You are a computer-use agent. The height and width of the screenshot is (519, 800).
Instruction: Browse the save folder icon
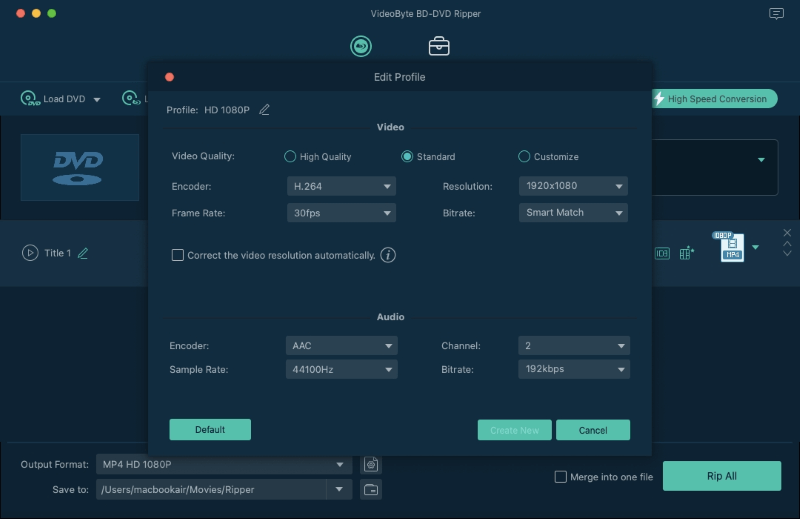click(371, 489)
